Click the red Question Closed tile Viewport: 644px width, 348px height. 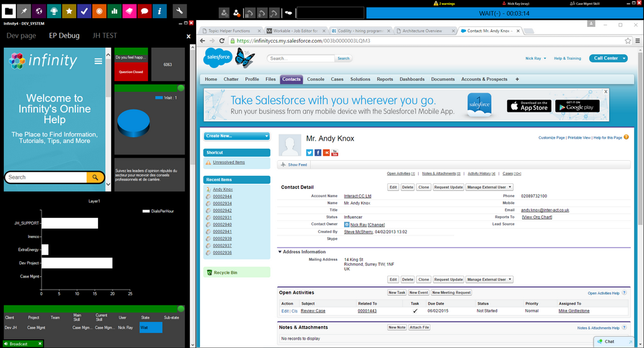pyautogui.click(x=131, y=72)
